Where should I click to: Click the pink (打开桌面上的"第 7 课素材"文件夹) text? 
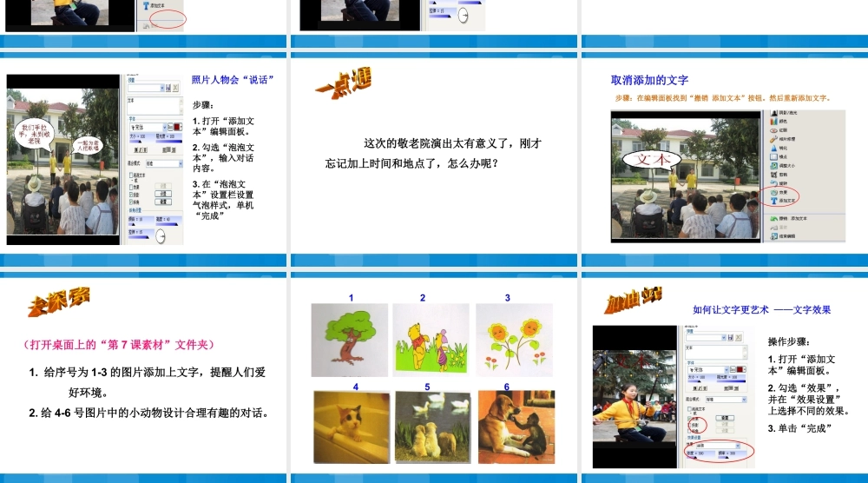119,345
